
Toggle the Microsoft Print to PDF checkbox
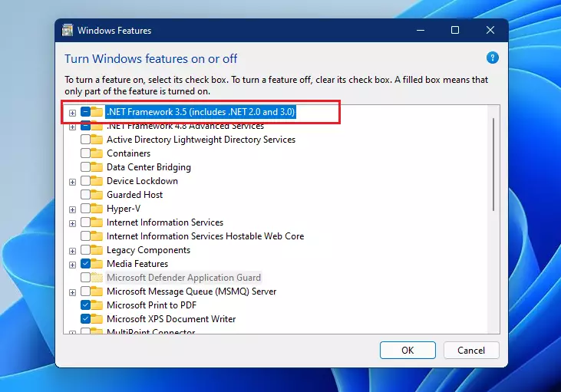85,305
